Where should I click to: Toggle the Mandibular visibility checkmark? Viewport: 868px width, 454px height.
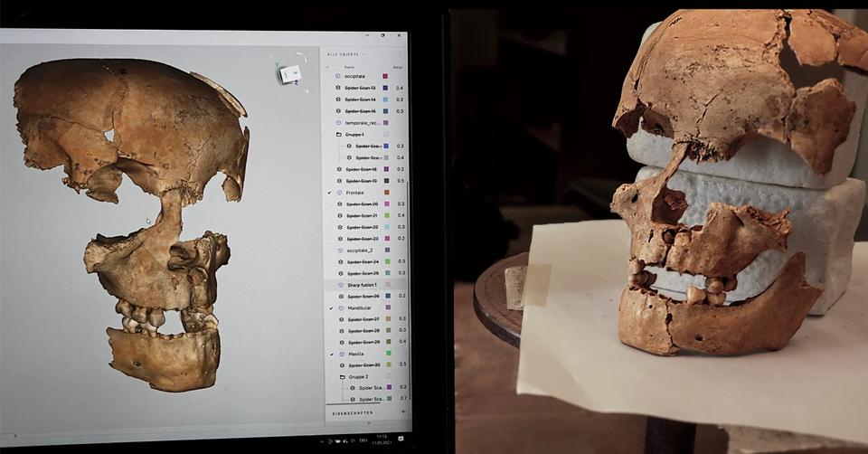coord(330,308)
